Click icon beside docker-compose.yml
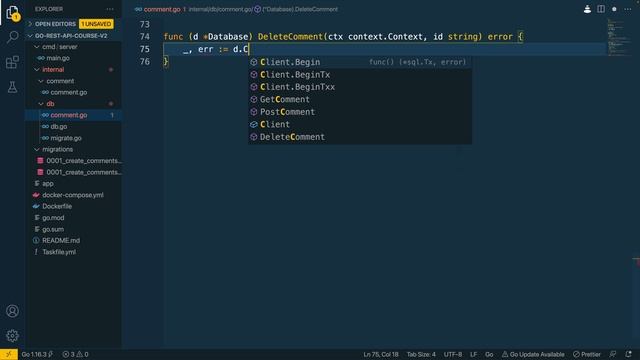 [36, 195]
